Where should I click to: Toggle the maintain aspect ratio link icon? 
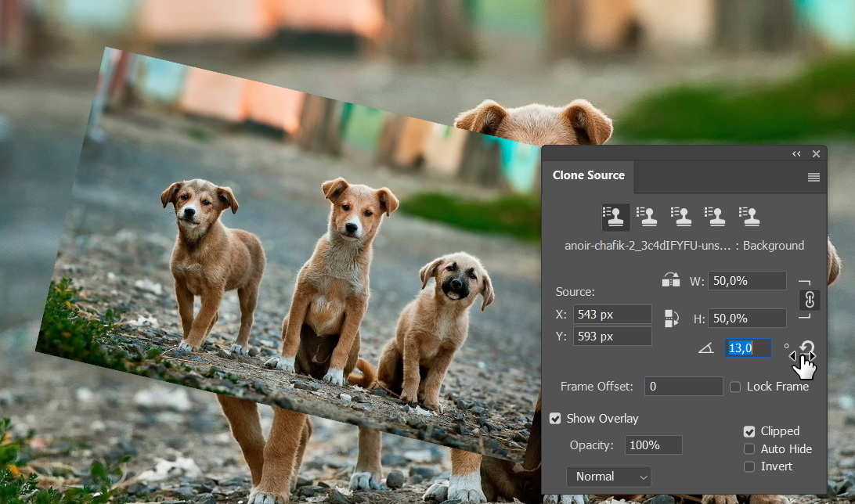(x=810, y=299)
